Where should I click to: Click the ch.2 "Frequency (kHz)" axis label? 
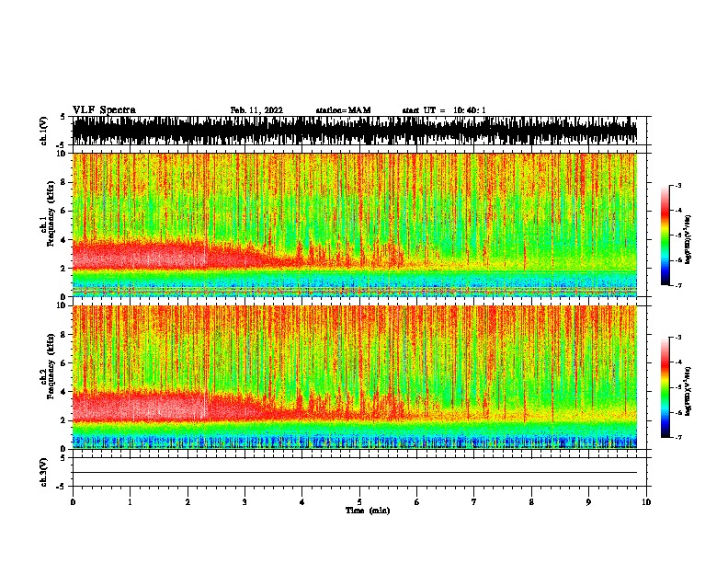click(51, 366)
